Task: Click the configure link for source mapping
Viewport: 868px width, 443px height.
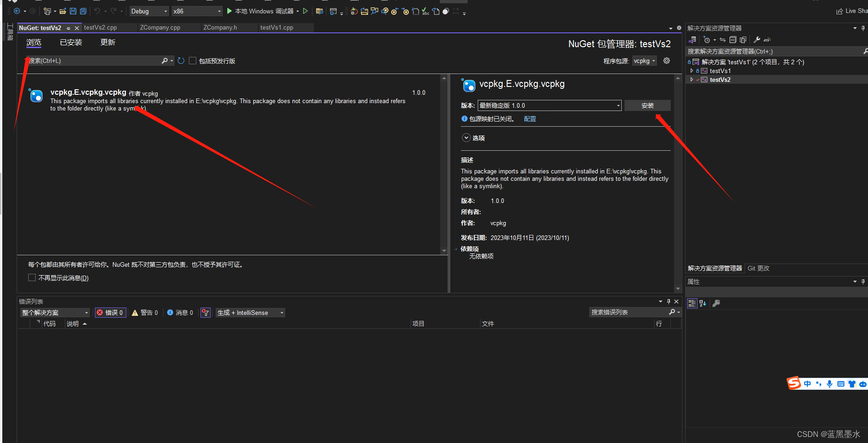Action: (530, 119)
